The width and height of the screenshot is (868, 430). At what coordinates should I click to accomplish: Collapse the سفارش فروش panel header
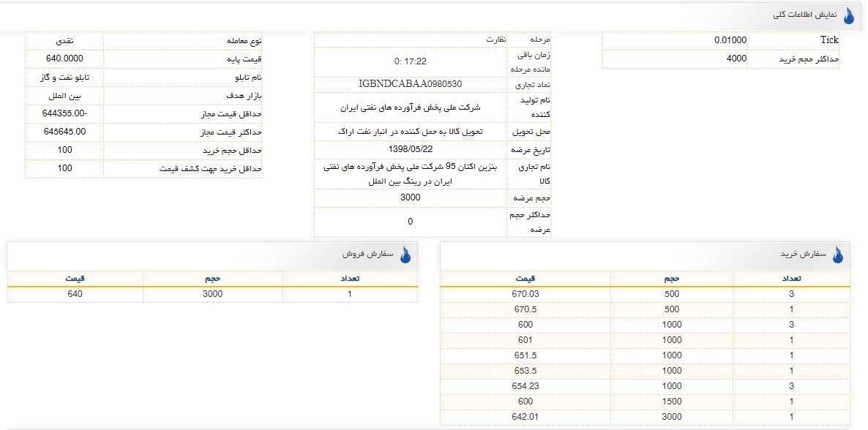point(212,255)
